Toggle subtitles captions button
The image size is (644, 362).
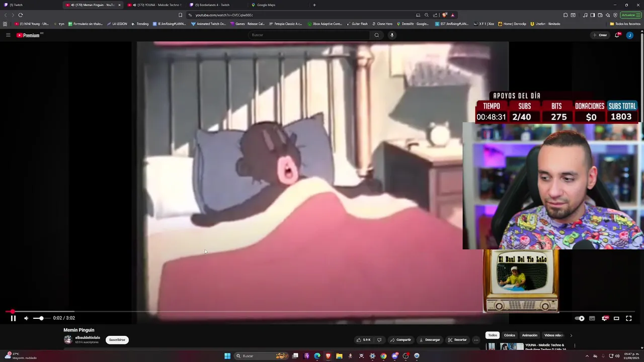click(x=592, y=318)
